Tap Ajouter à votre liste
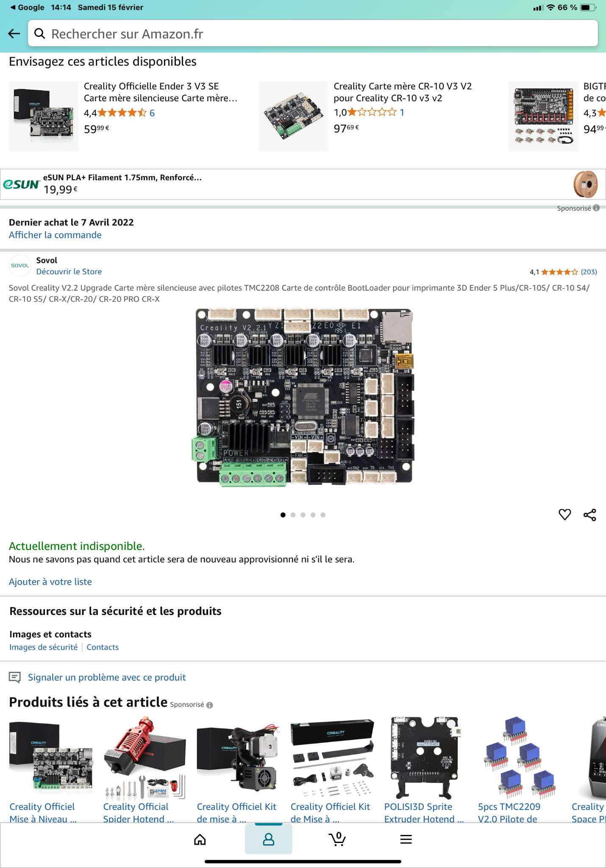 point(50,581)
